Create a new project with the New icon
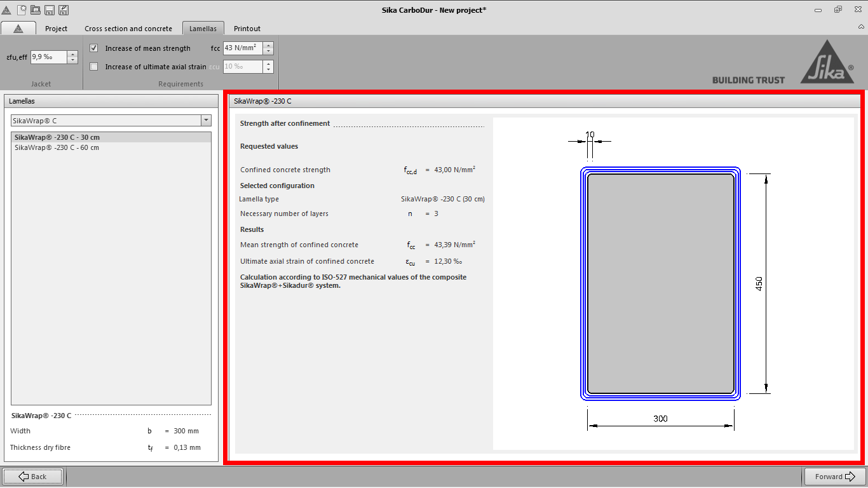The height and width of the screenshot is (488, 868). (22, 10)
